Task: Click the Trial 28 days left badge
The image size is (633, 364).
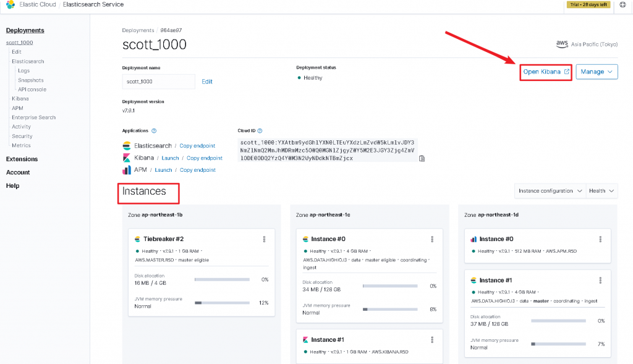Action: pos(588,5)
